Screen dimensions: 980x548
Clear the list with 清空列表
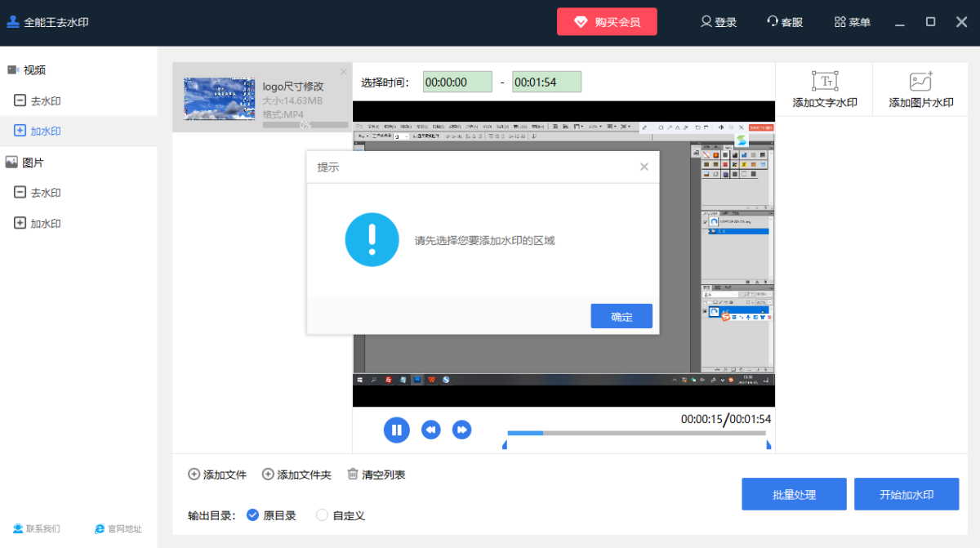pyautogui.click(x=376, y=474)
